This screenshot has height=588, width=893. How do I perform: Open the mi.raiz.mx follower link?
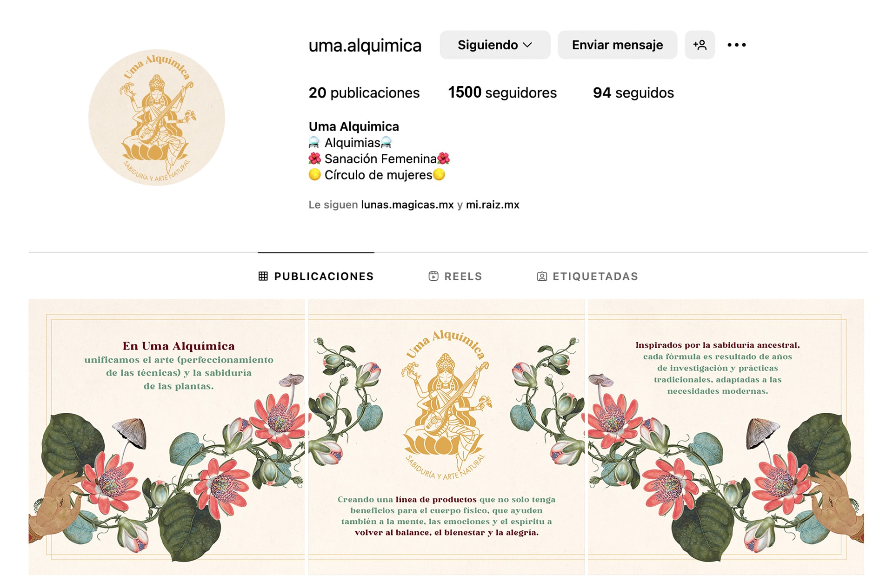point(493,205)
